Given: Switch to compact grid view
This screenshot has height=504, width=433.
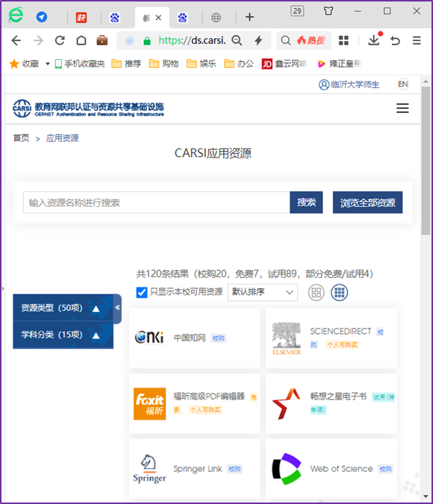Looking at the screenshot, I should point(340,293).
